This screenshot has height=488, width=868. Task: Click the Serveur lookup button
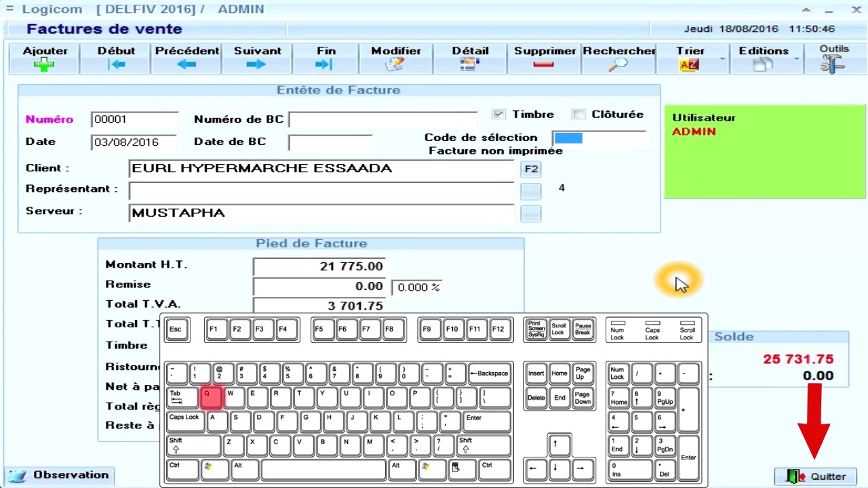tap(531, 214)
